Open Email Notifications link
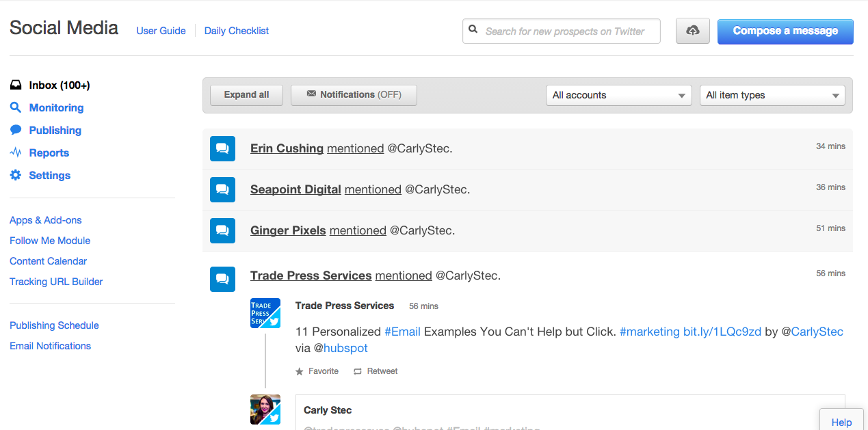Image resolution: width=868 pixels, height=430 pixels. point(50,346)
